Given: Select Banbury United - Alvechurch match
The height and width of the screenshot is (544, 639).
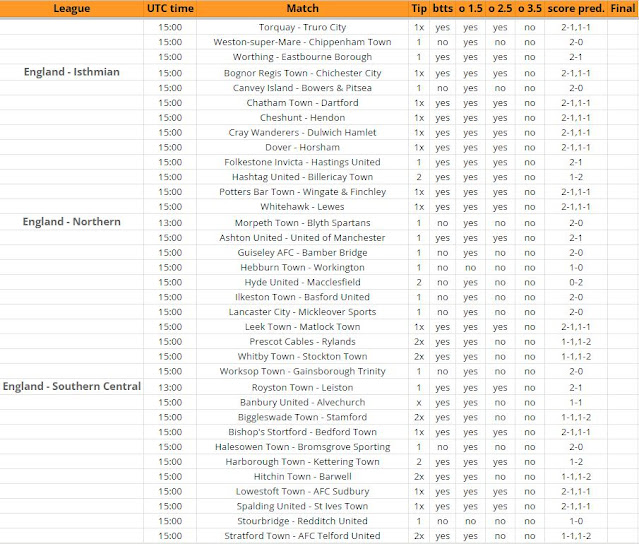Looking at the screenshot, I should [302, 403].
